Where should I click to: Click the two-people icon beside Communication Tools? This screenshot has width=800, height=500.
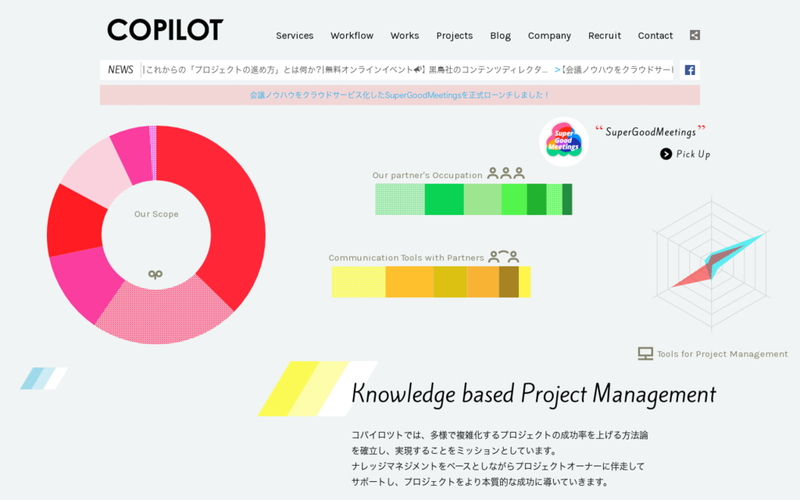coord(504,256)
